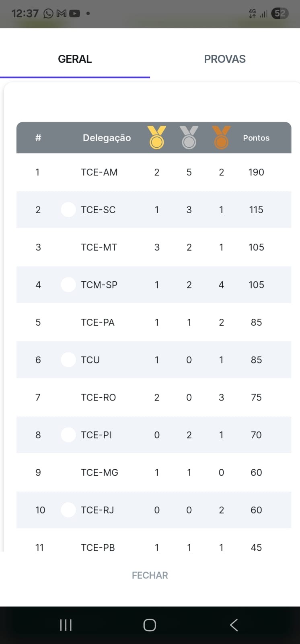Switch to the PROVAS tab
Image resolution: width=300 pixels, height=644 pixels.
click(224, 59)
